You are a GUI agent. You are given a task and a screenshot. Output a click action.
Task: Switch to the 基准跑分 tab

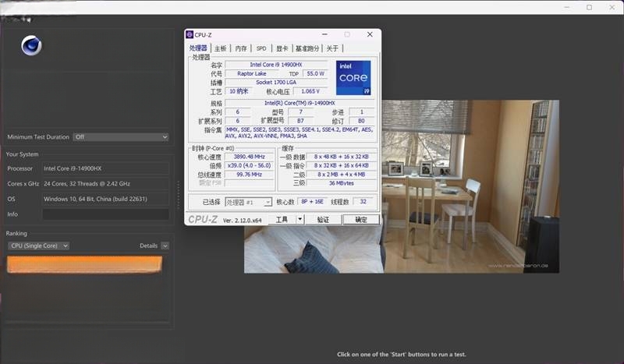click(307, 48)
